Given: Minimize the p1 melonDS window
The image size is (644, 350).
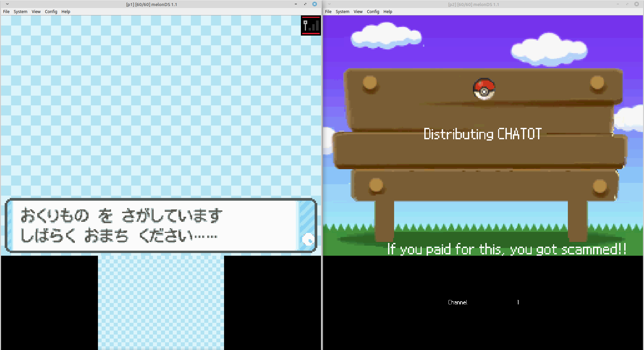Looking at the screenshot, I should pyautogui.click(x=296, y=4).
